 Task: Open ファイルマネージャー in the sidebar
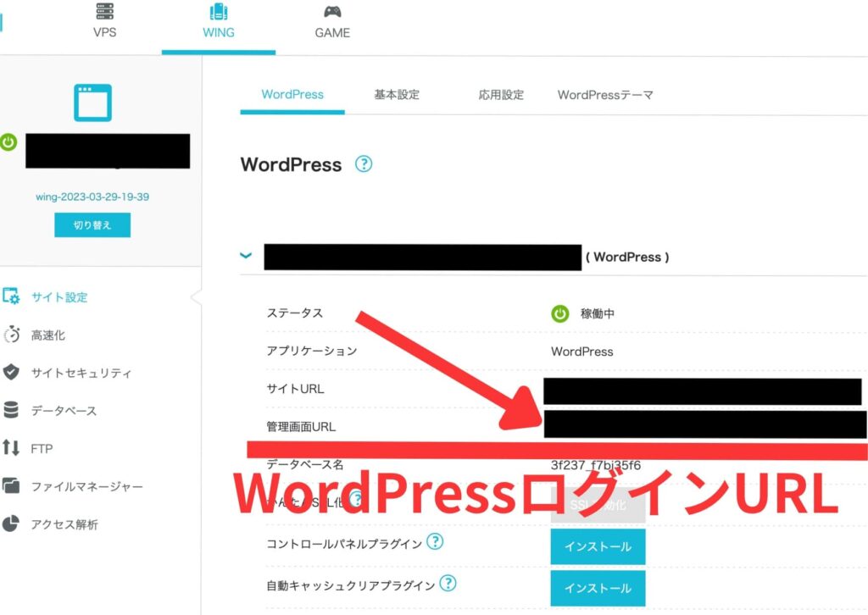click(87, 487)
